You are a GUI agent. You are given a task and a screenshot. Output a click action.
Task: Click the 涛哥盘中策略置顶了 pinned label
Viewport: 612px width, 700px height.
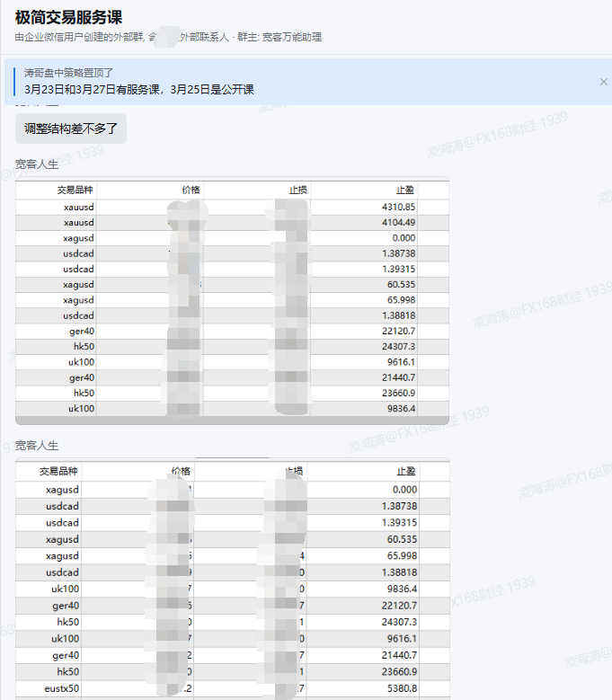pyautogui.click(x=69, y=72)
